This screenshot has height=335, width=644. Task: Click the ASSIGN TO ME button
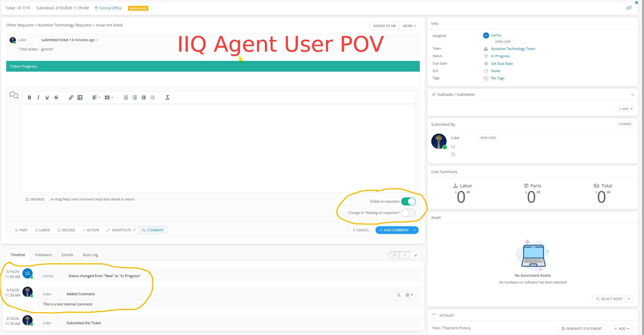(x=384, y=26)
